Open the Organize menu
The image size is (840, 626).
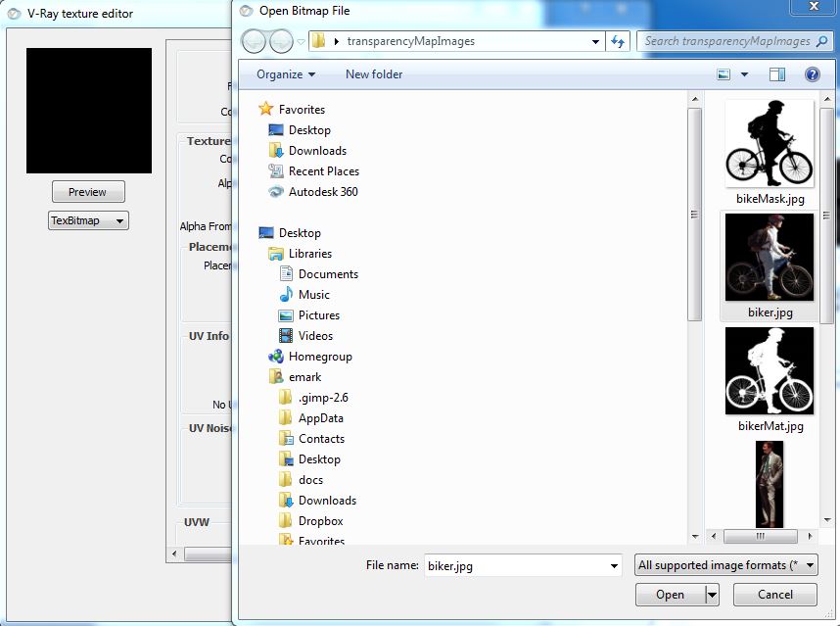pos(286,74)
